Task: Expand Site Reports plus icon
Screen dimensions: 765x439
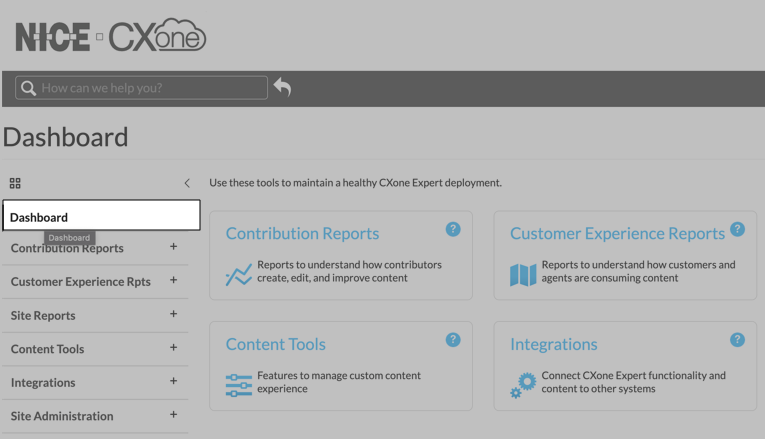Action: pos(173,314)
